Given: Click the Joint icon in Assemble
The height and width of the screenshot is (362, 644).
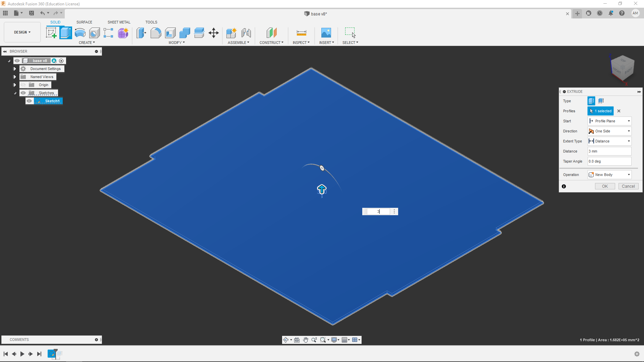Looking at the screenshot, I should [x=246, y=33].
